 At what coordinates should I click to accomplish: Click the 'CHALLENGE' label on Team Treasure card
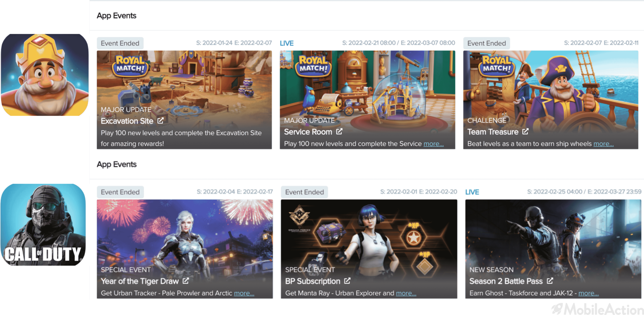[x=487, y=121]
